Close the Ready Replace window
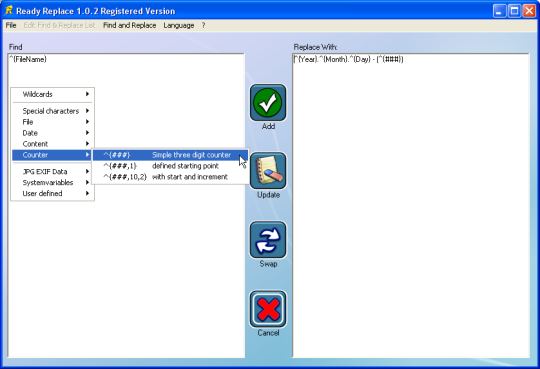The image size is (540, 369). (529, 11)
